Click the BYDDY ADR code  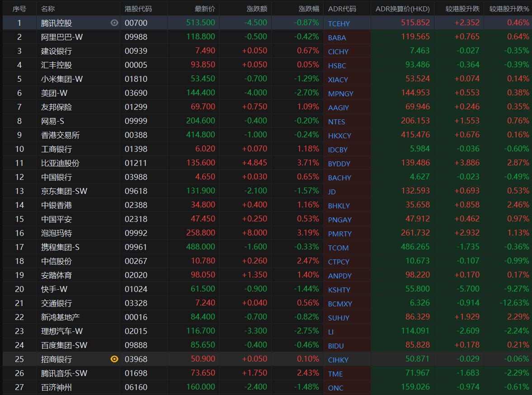click(339, 164)
